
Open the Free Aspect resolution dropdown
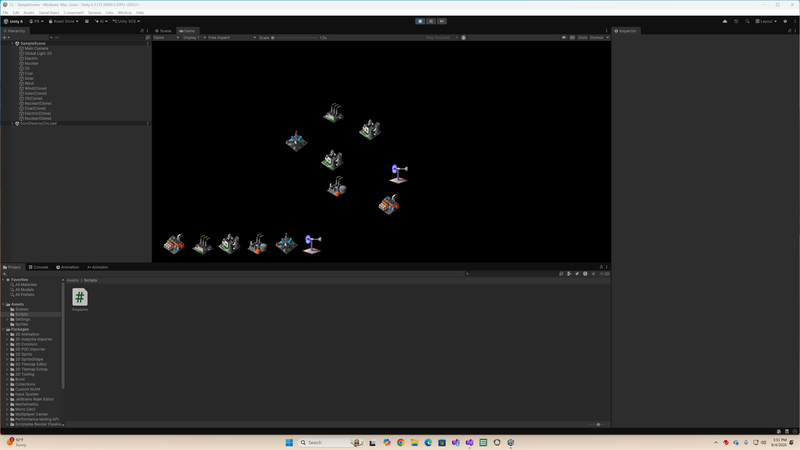coord(232,38)
